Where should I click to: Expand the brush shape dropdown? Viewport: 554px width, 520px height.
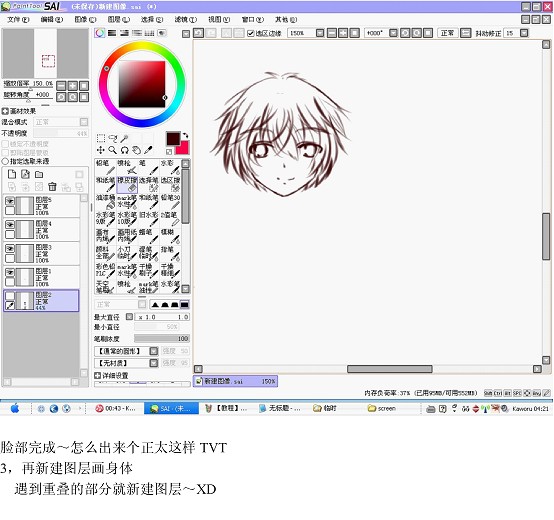(154, 351)
